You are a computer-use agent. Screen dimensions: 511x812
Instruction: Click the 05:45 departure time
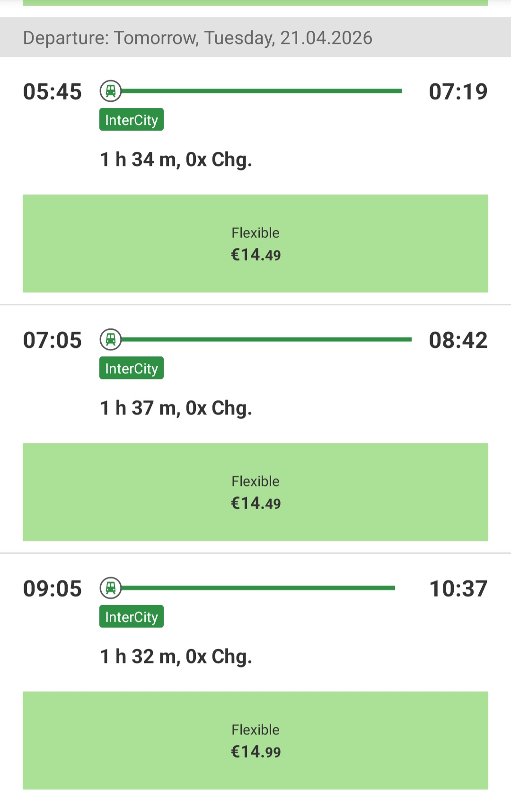pos(53,92)
